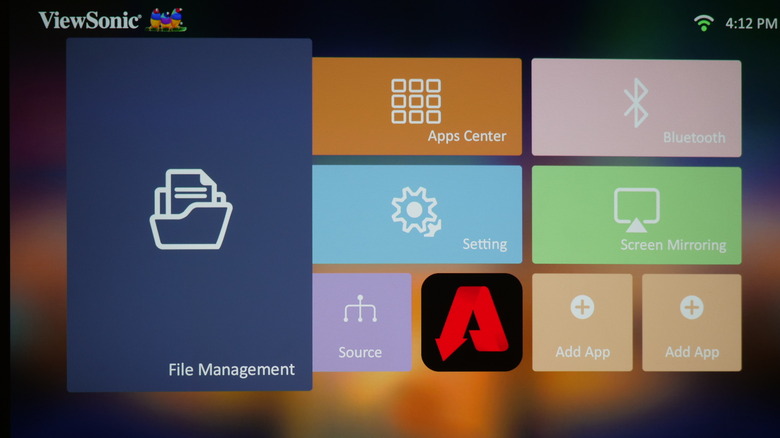Image resolution: width=780 pixels, height=438 pixels.
Task: Select the Source tile
Action: pos(362,322)
